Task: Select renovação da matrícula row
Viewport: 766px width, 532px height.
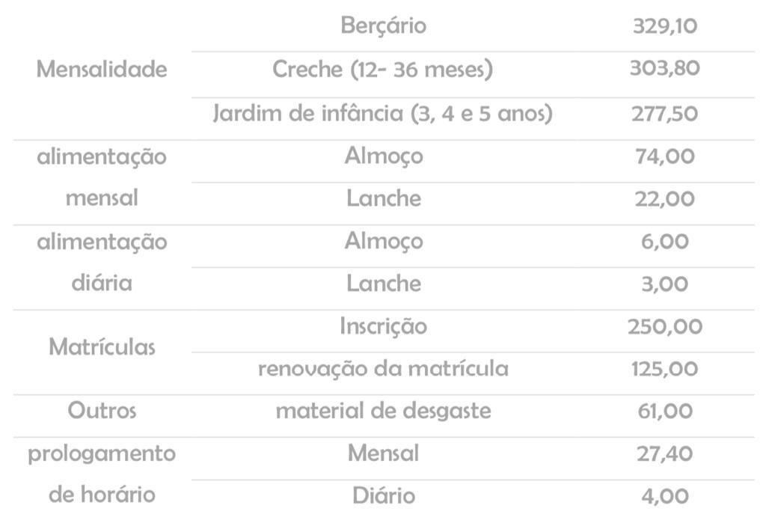Action: coord(383,368)
